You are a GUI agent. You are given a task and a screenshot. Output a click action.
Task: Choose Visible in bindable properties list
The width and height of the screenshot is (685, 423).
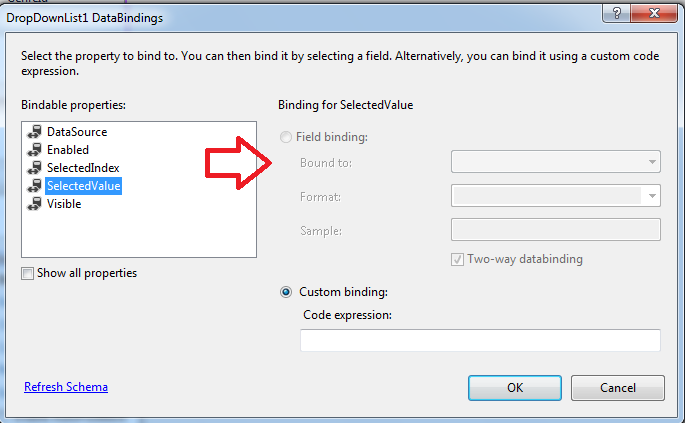[64, 204]
